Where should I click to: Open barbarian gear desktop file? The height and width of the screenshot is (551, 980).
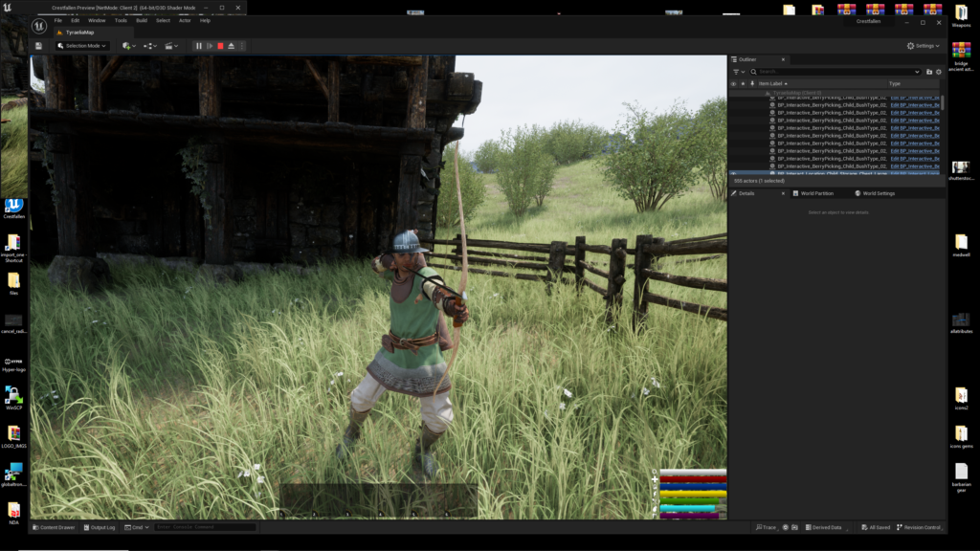961,477
